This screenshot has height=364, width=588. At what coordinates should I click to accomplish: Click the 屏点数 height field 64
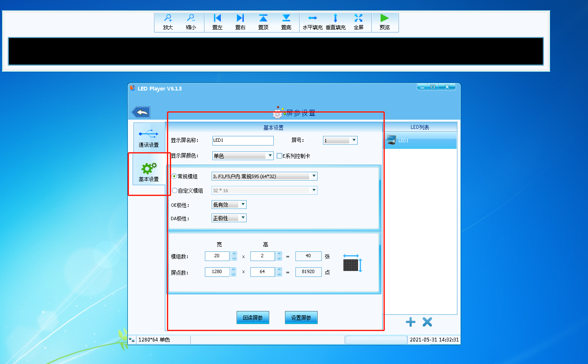pyautogui.click(x=262, y=272)
